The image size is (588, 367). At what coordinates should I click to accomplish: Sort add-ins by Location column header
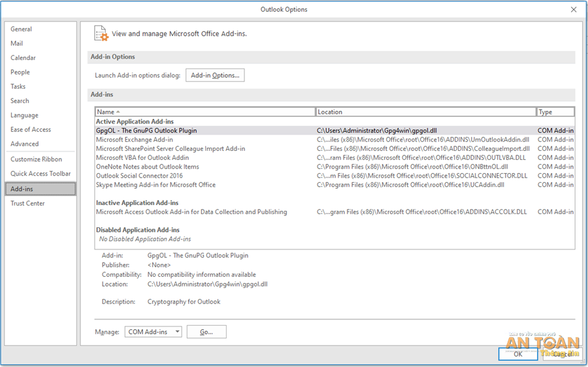tap(425, 112)
